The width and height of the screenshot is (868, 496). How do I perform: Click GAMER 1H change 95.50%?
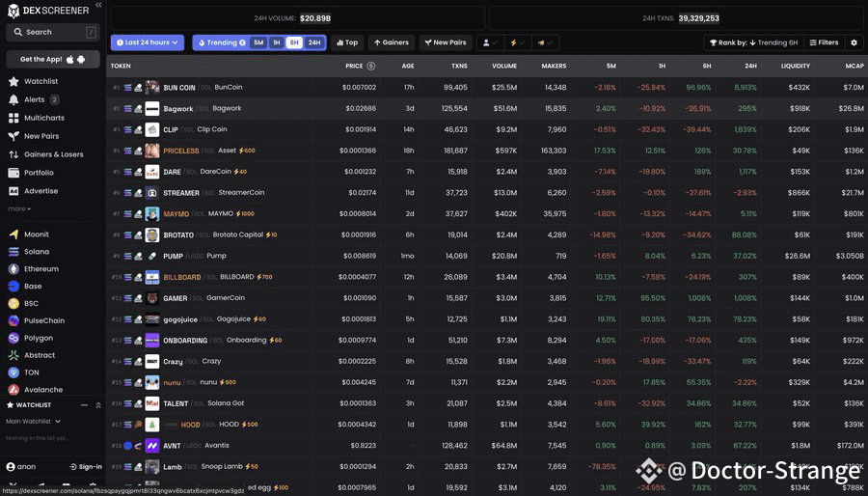(x=653, y=298)
